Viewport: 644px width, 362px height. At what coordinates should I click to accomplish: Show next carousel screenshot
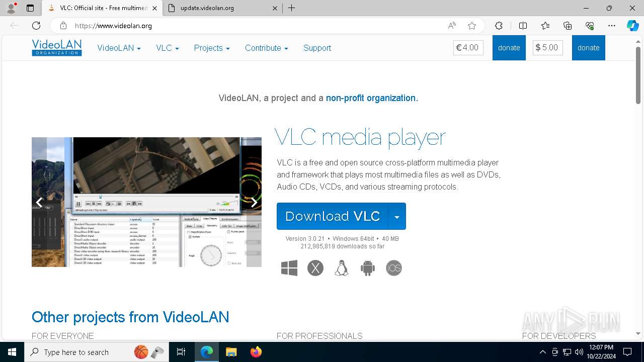pos(254,202)
